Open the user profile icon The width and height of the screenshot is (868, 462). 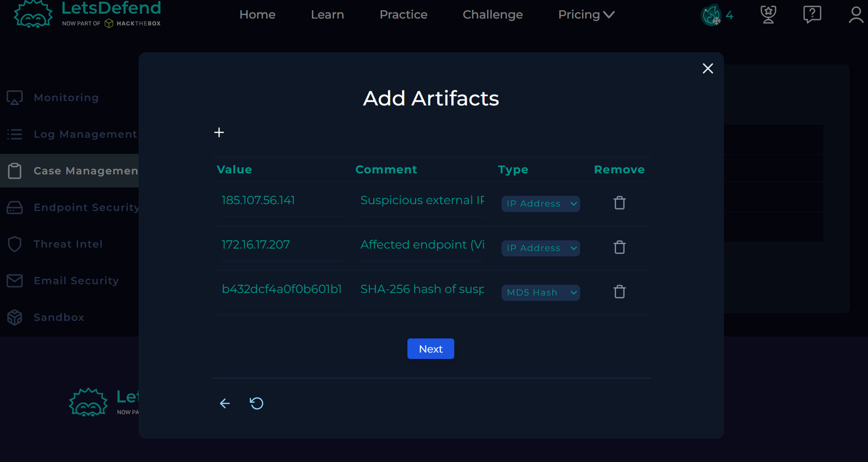pyautogui.click(x=856, y=15)
